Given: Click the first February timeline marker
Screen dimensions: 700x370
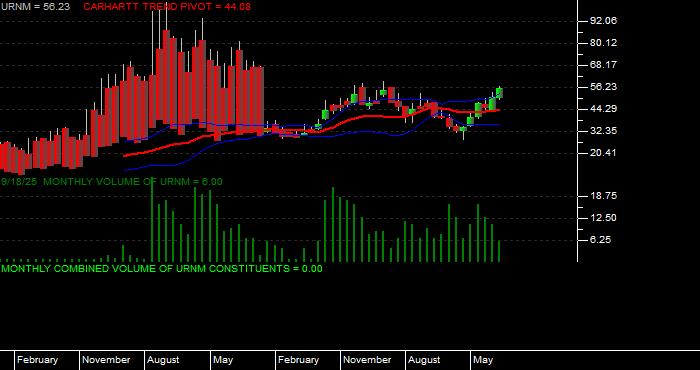Looking at the screenshot, I should 38,360.
